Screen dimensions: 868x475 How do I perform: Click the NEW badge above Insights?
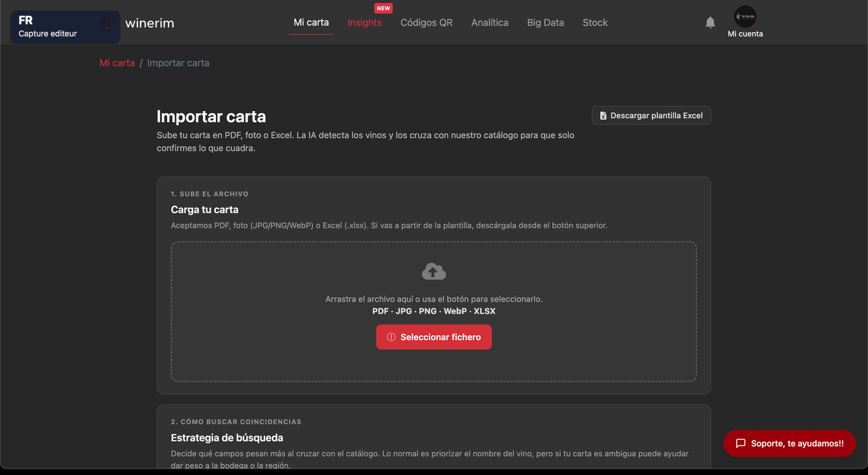(x=384, y=8)
